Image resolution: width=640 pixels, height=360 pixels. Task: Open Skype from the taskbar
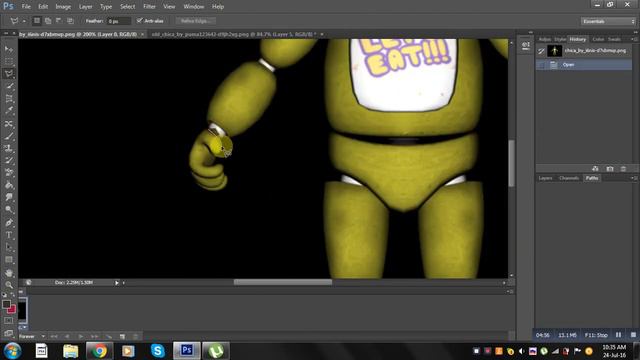pos(158,351)
